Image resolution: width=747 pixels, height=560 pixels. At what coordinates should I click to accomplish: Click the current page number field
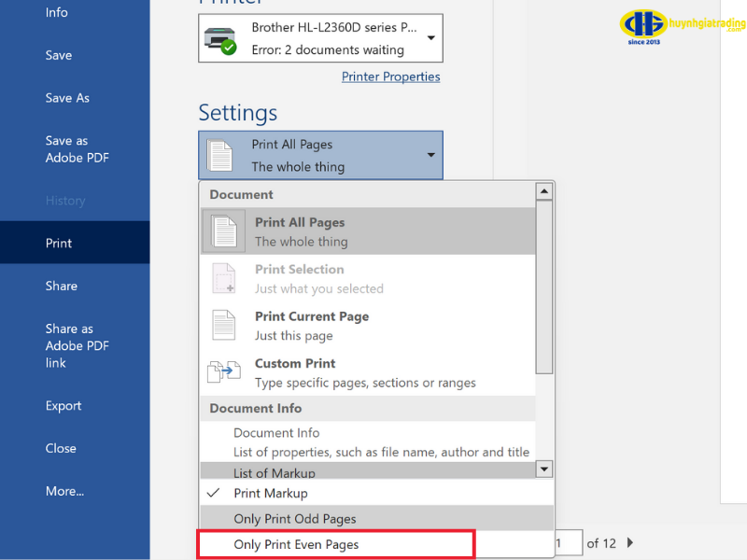coord(564,543)
